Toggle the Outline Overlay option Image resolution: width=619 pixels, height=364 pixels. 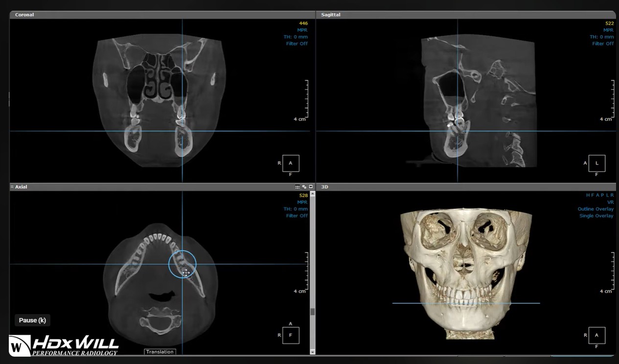[x=596, y=209]
